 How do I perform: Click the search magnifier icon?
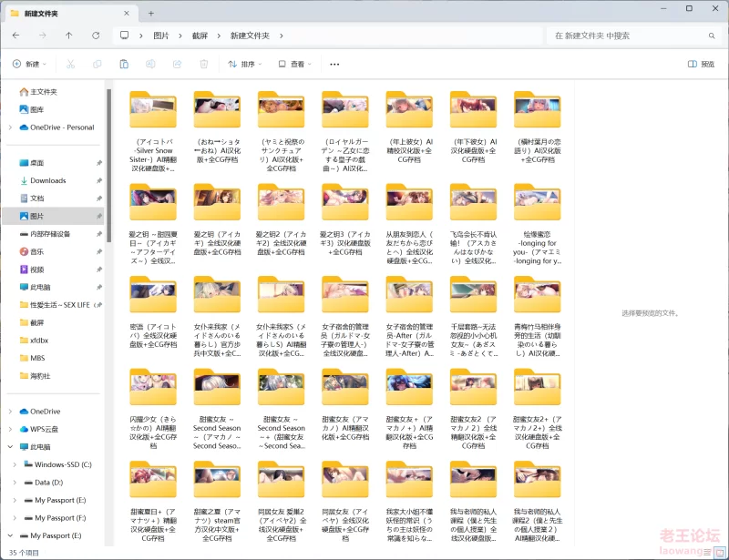(712, 36)
